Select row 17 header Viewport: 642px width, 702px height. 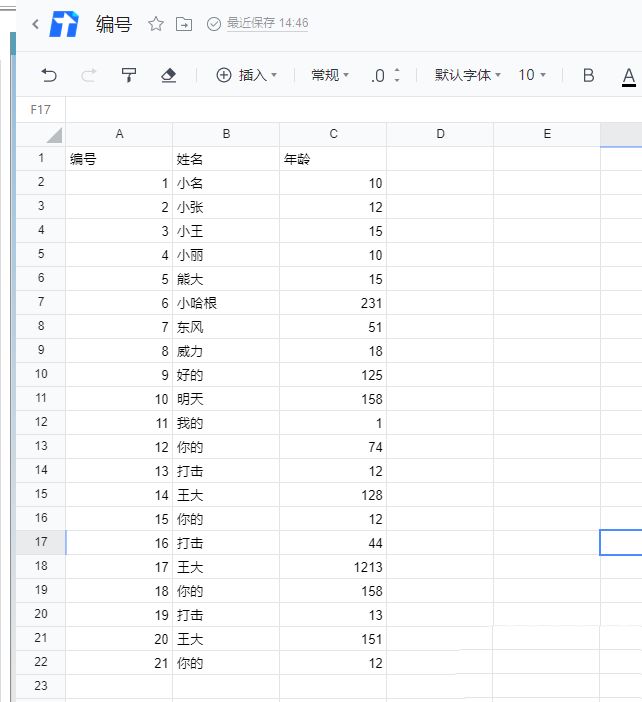click(x=41, y=542)
